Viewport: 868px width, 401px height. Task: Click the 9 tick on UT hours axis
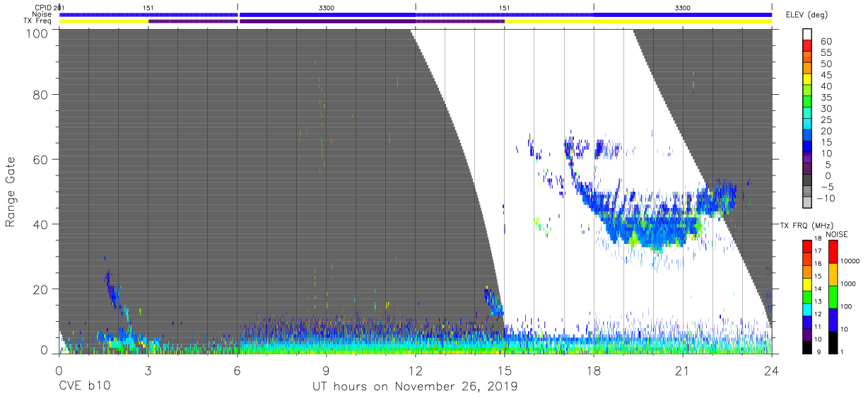327,370
